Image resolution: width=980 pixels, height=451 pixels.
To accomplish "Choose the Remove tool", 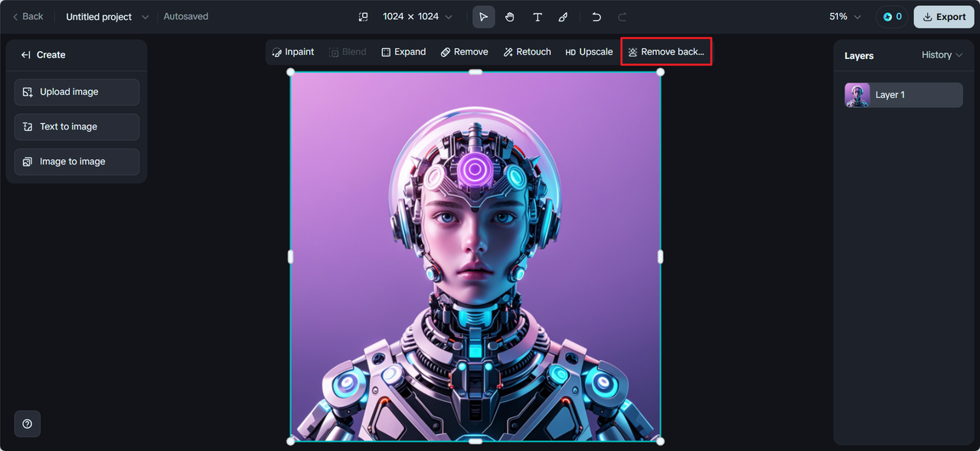I will click(464, 52).
